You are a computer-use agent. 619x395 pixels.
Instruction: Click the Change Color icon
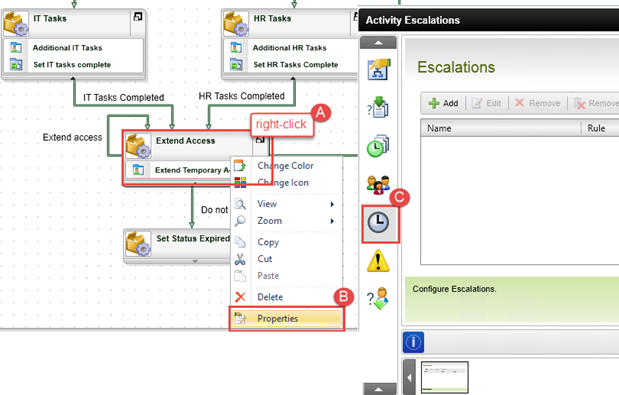pyautogui.click(x=240, y=165)
